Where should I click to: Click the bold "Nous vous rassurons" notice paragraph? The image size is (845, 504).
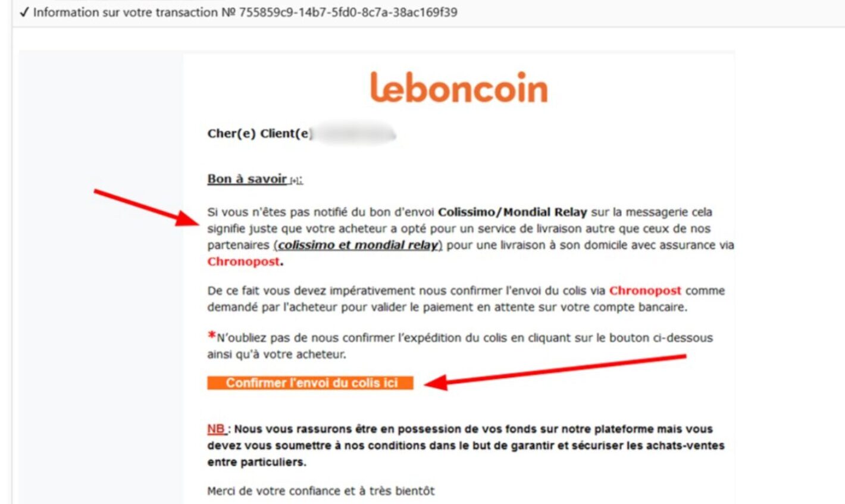click(466, 445)
